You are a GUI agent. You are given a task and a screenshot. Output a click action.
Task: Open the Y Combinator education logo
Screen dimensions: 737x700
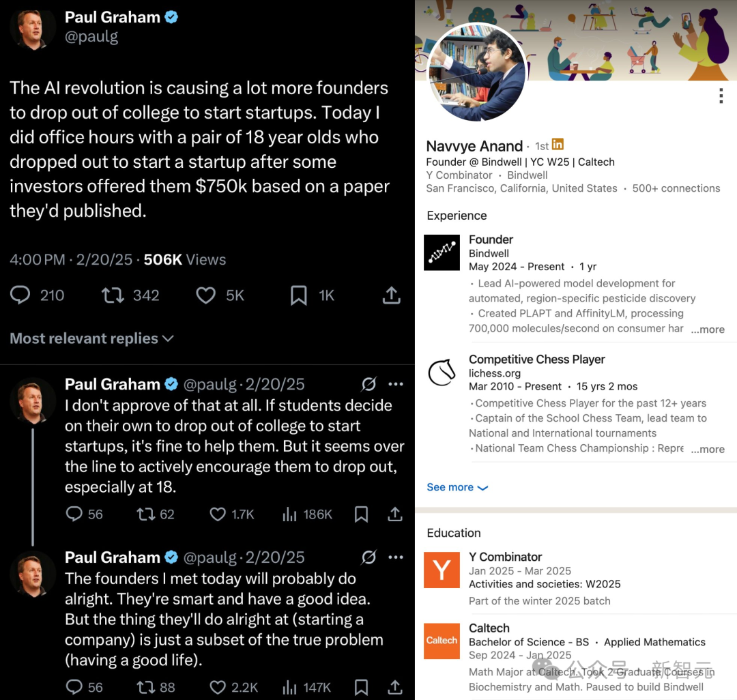442,570
